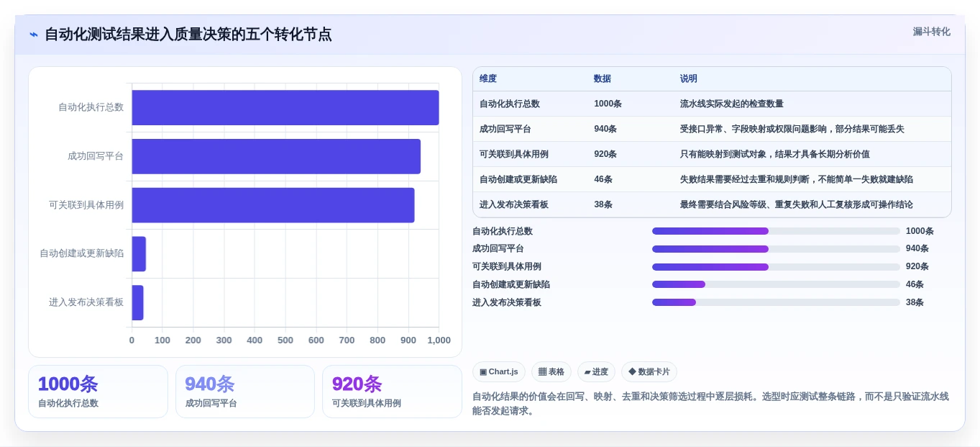The height and width of the screenshot is (447, 980).
Task: Click progress bar for 可关联到具体用例 920条
Action: click(776, 266)
